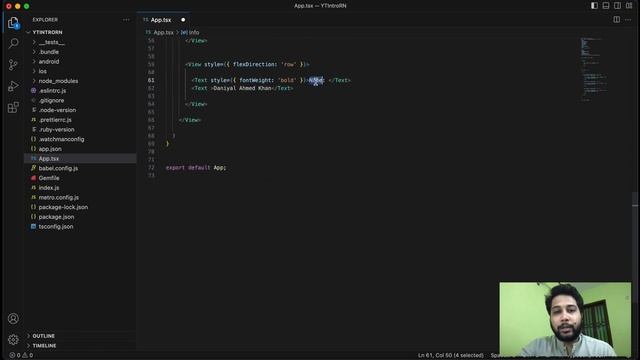
Task: Open the Search view in activity bar
Action: coord(13,43)
